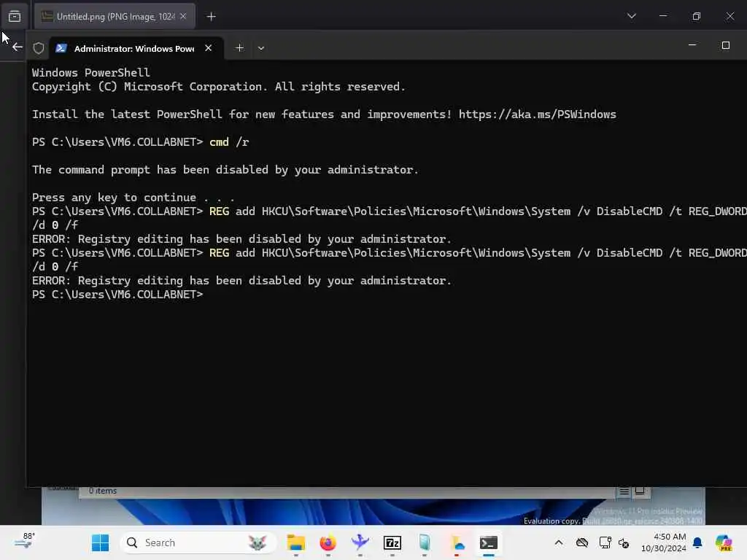Expand the Firefox list all tabs chevron
Screen dimensions: 747x560
coord(632,16)
